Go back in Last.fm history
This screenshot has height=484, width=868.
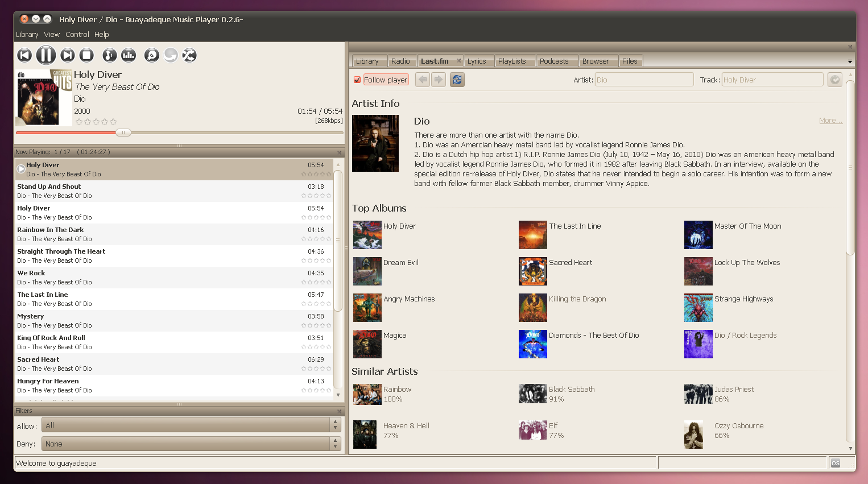point(423,80)
